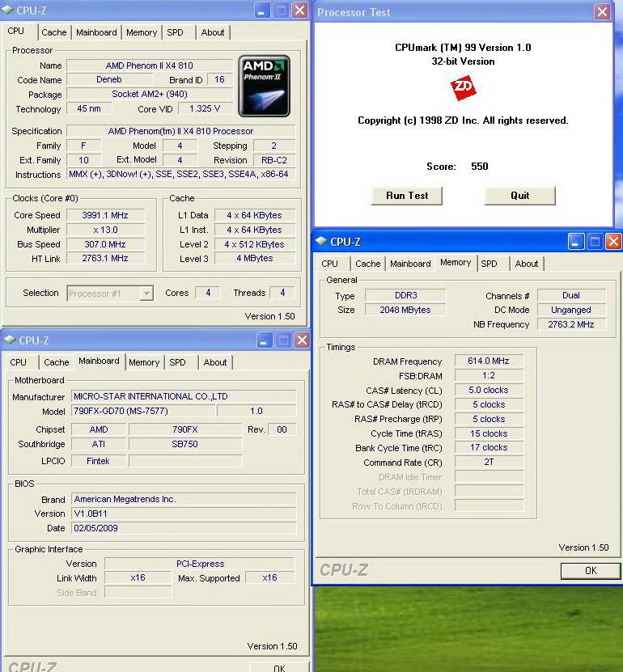
Task: Click the Manufacturer field MICRO-STAR INTERNATIONAL
Action: click(184, 396)
